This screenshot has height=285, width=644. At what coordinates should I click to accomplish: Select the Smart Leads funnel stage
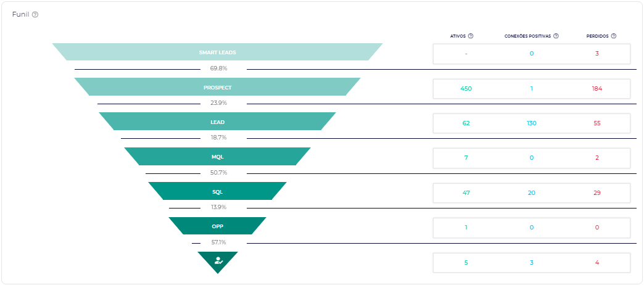[x=217, y=52]
